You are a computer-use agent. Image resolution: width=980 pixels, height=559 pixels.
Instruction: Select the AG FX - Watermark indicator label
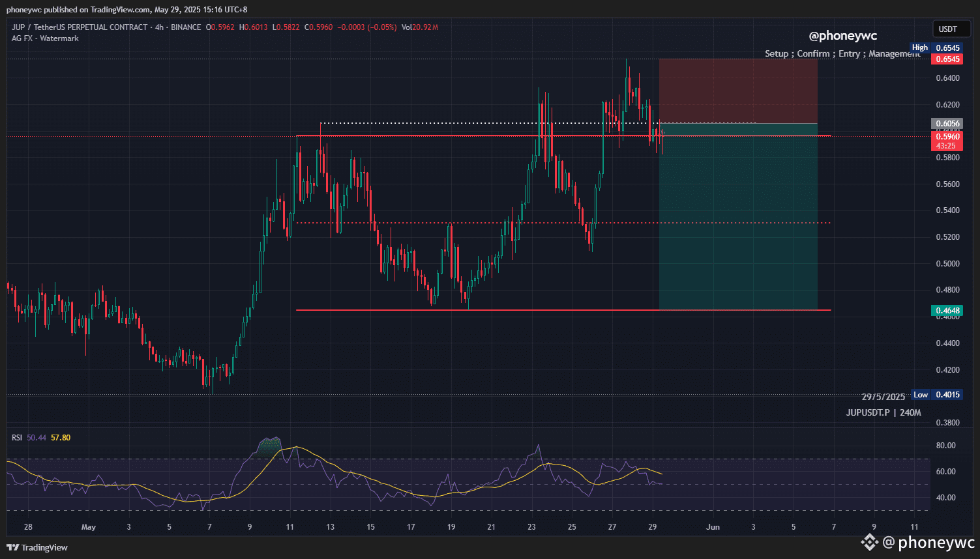point(45,38)
